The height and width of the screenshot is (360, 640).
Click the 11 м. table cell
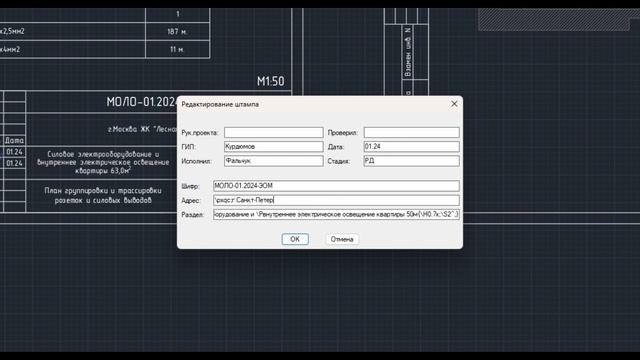[177, 49]
